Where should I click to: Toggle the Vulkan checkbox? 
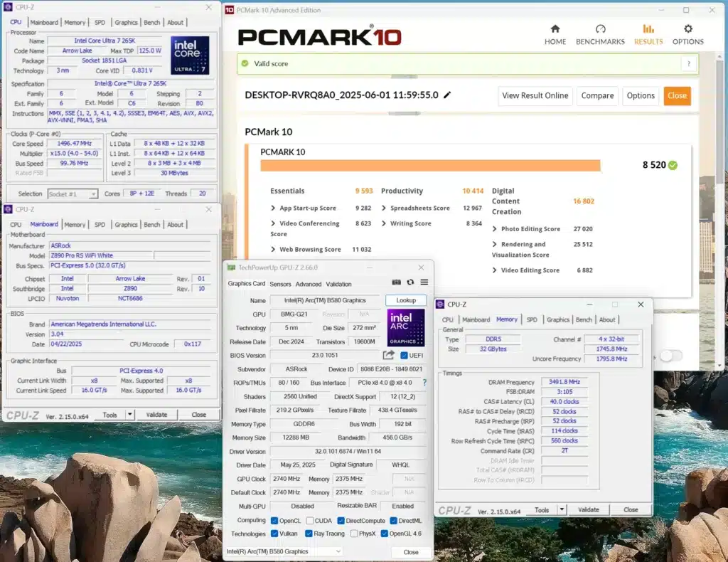click(x=274, y=534)
